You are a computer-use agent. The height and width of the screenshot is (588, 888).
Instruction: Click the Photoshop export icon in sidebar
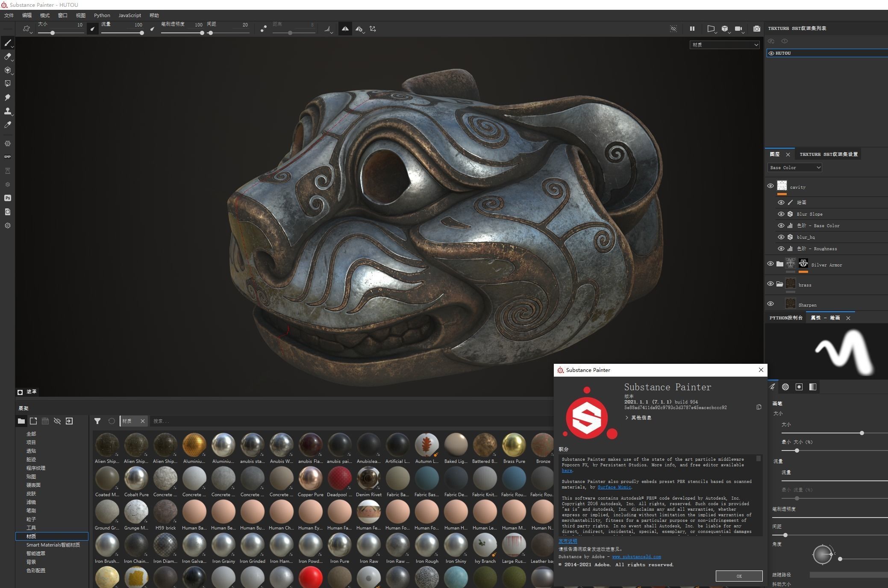coord(7,198)
